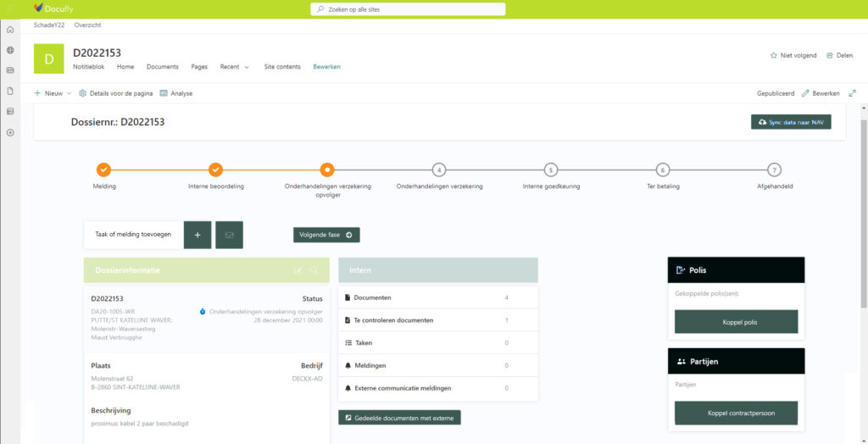Viewport: 868px width, 444px height.
Task: Click the Koppel contractpersoon button
Action: click(x=737, y=413)
